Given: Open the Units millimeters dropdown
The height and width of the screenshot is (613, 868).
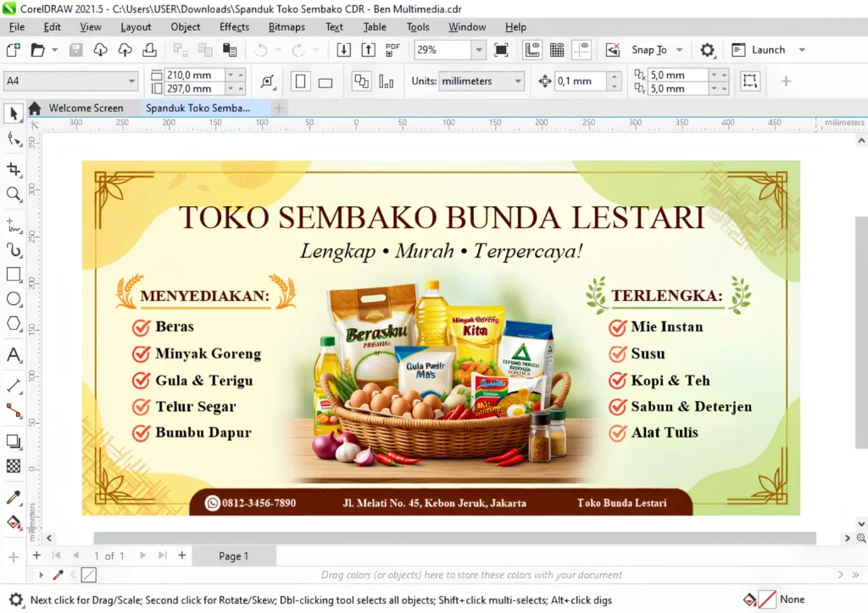Looking at the screenshot, I should 518,81.
